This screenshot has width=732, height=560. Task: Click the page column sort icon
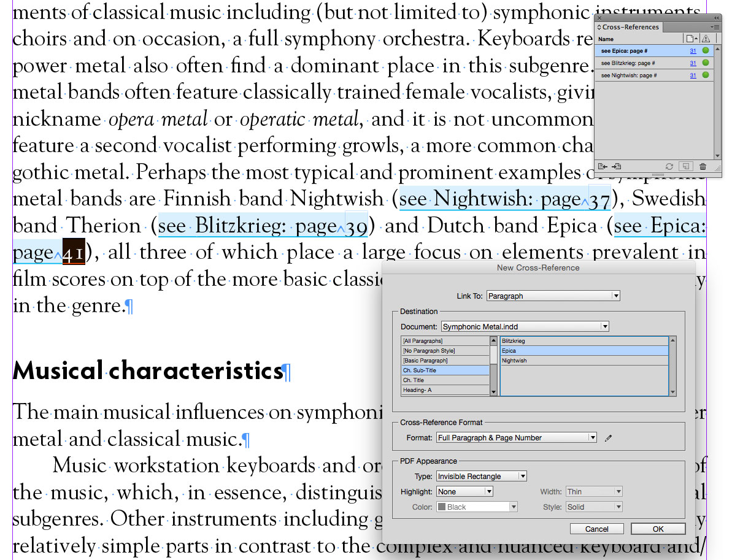(x=693, y=39)
